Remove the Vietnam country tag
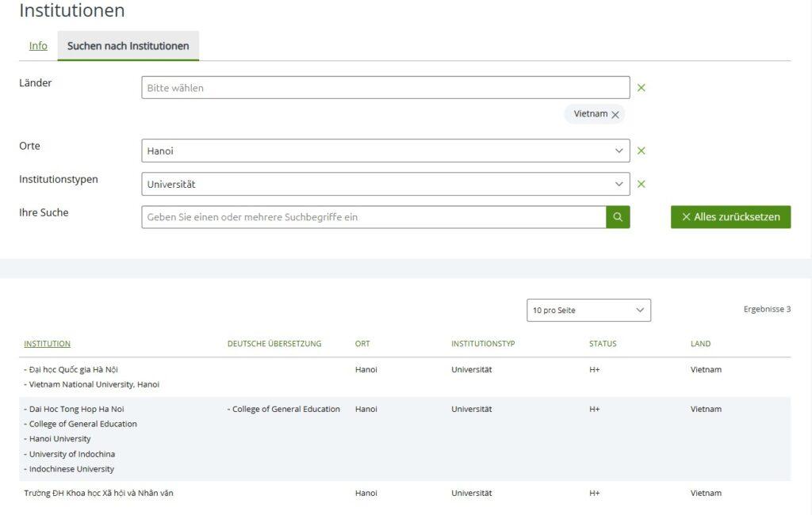 tap(615, 115)
